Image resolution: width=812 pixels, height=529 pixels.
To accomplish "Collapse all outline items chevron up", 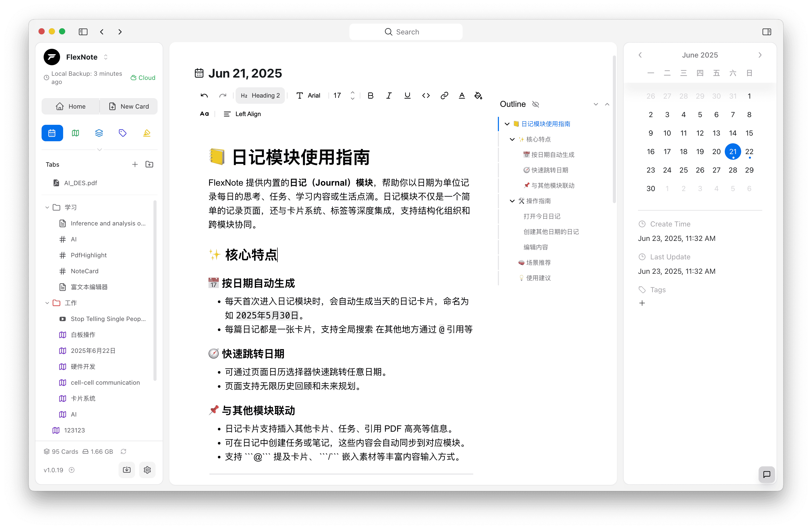I will pyautogui.click(x=607, y=104).
